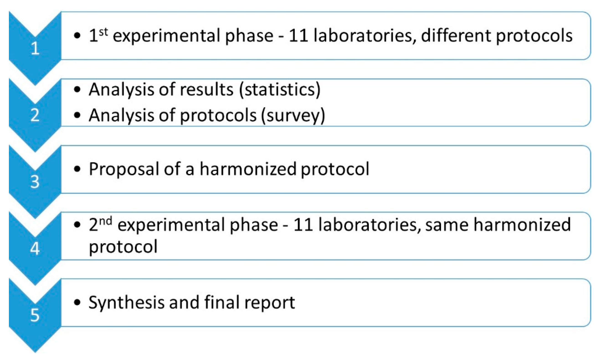Viewport: 601px width, 364px height.
Task: Click the blue chevron numbered 3
Action: coord(35,182)
